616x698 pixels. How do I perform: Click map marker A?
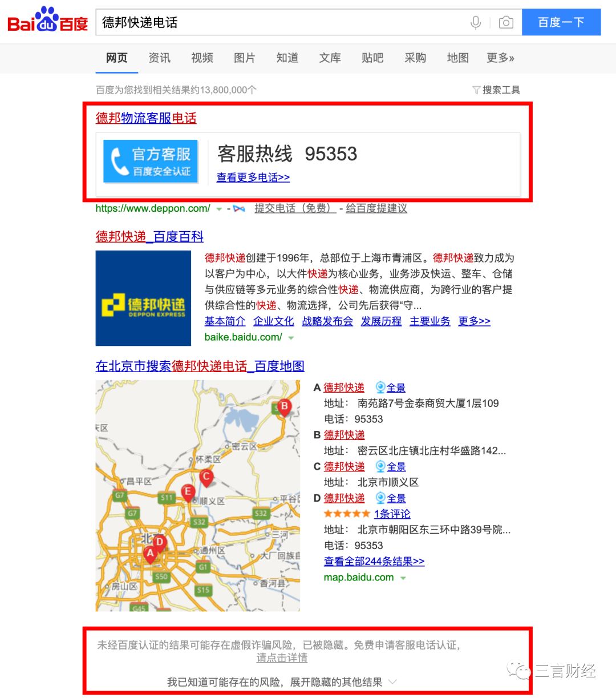click(x=150, y=554)
